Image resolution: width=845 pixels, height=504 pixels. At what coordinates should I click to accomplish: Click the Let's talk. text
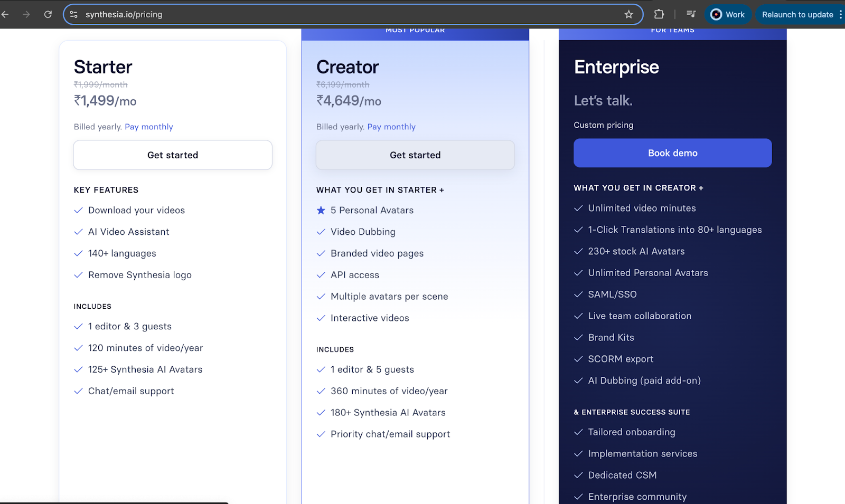click(x=603, y=101)
